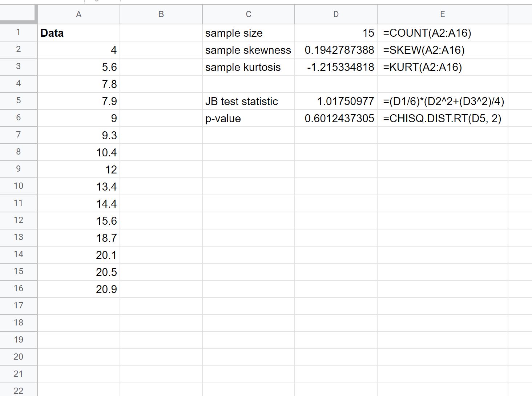Select cell with value 4
Image resolution: width=532 pixels, height=396 pixels.
pyautogui.click(x=78, y=50)
